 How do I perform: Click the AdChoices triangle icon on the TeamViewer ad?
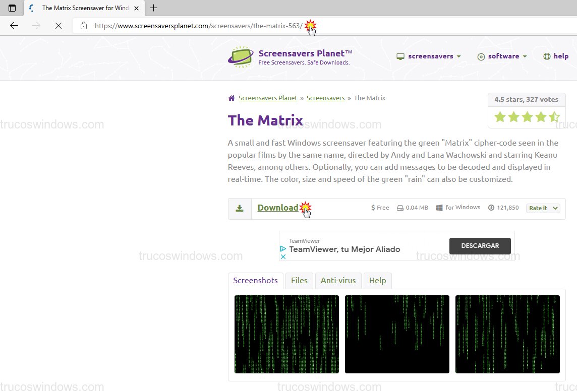click(x=283, y=247)
